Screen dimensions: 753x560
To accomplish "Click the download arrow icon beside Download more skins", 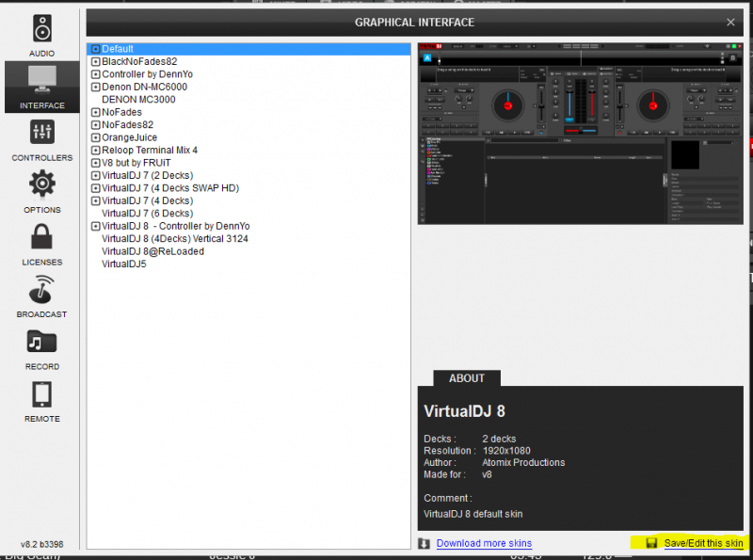I will [x=425, y=543].
